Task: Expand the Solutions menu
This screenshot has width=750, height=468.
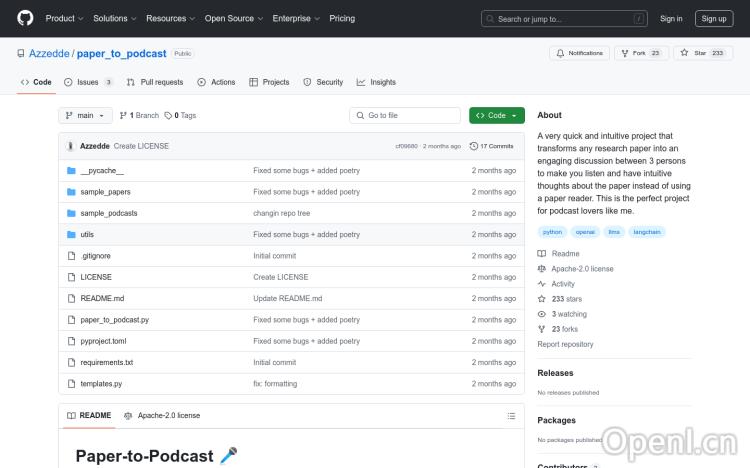Action: pos(114,18)
